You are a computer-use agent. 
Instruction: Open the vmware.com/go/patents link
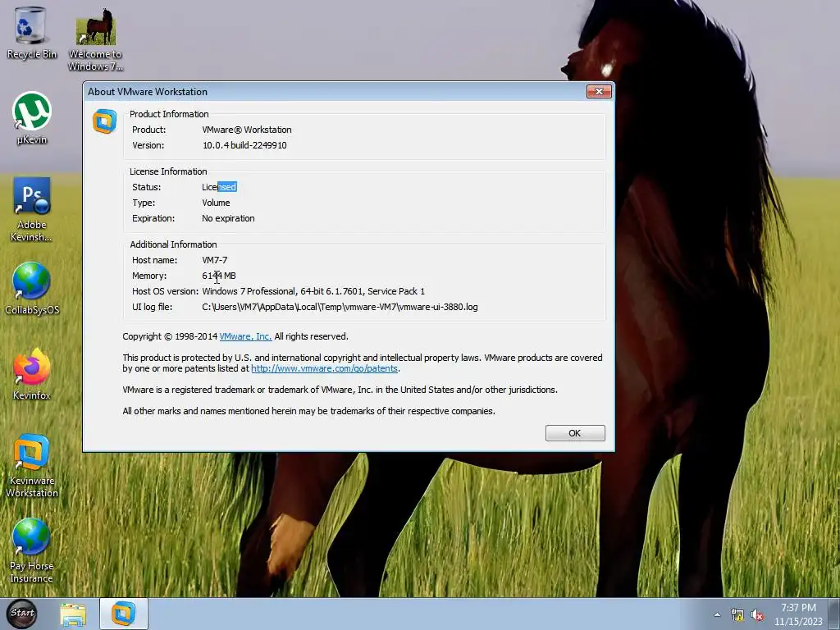pyautogui.click(x=324, y=368)
